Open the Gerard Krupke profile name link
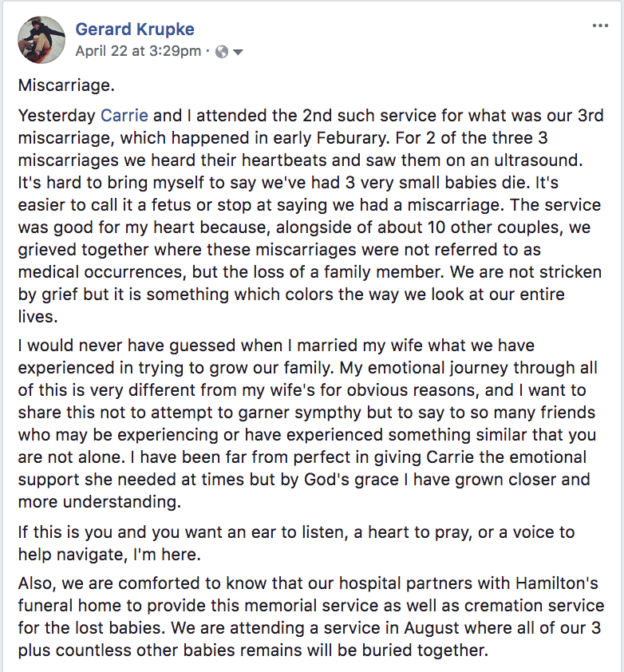 coord(135,30)
